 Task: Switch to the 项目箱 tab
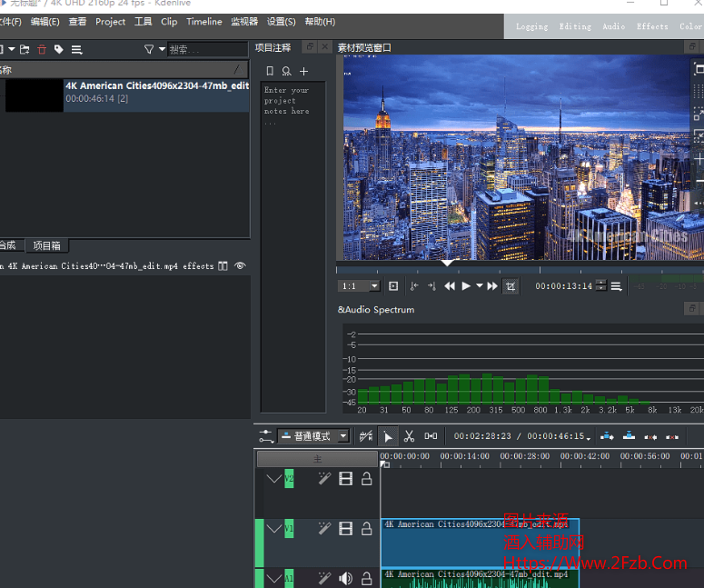(x=46, y=245)
